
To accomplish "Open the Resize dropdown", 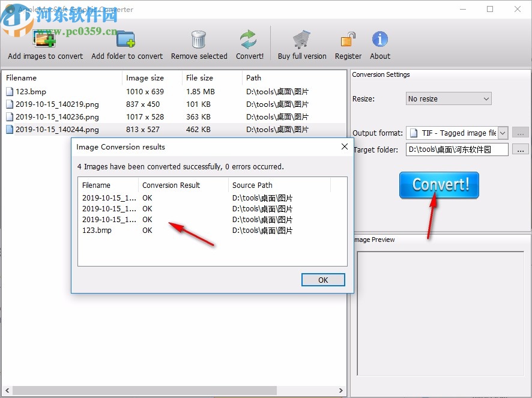I will click(448, 98).
